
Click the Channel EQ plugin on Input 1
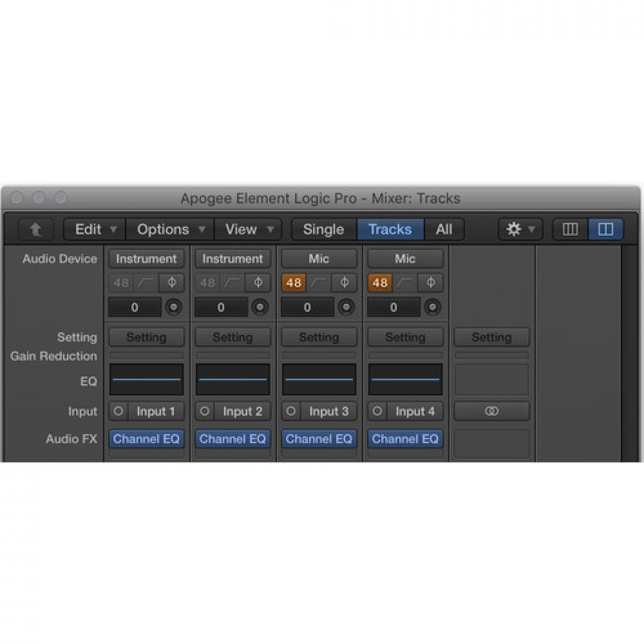pos(146,439)
